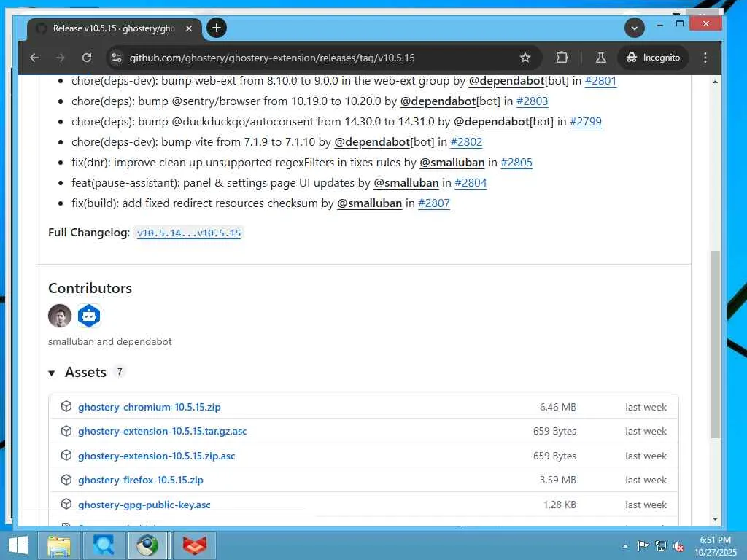747x560 pixels.
Task: Open site information icon in address bar
Action: pos(117,58)
